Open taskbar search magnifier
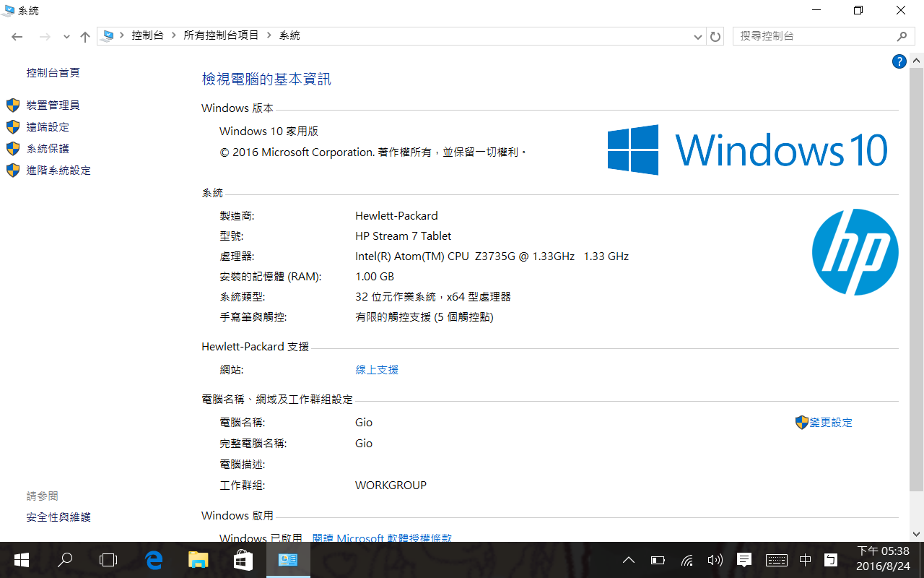This screenshot has width=924, height=578. coord(65,560)
